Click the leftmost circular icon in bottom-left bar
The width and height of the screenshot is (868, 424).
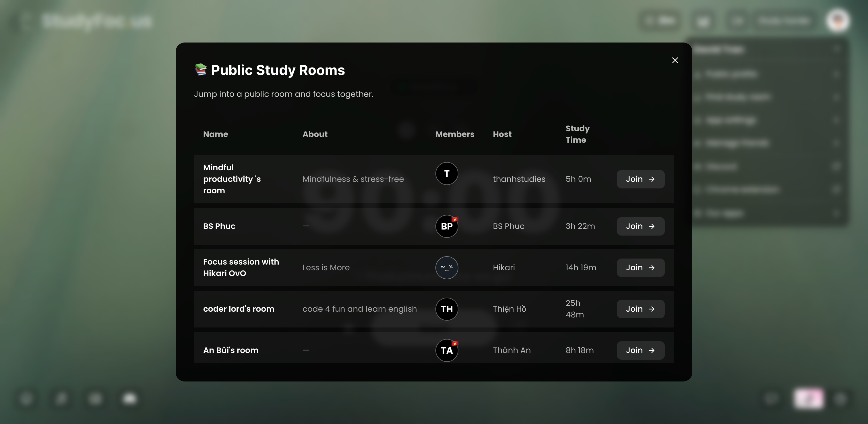click(x=27, y=399)
